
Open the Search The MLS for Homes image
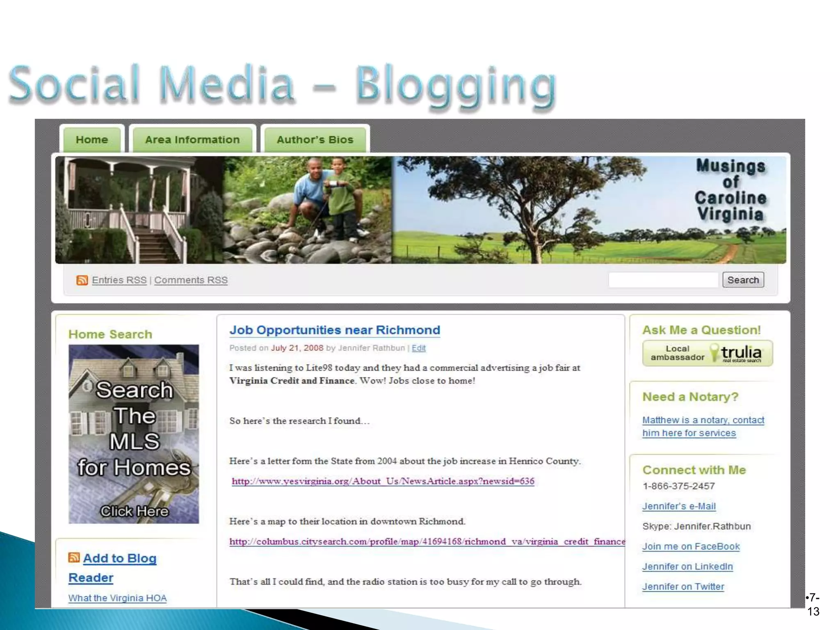134,434
